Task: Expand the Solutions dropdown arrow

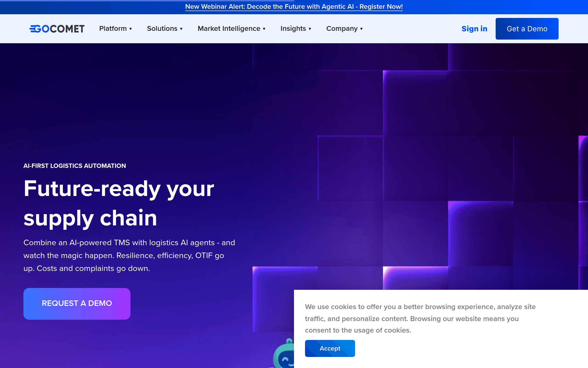Action: click(181, 29)
